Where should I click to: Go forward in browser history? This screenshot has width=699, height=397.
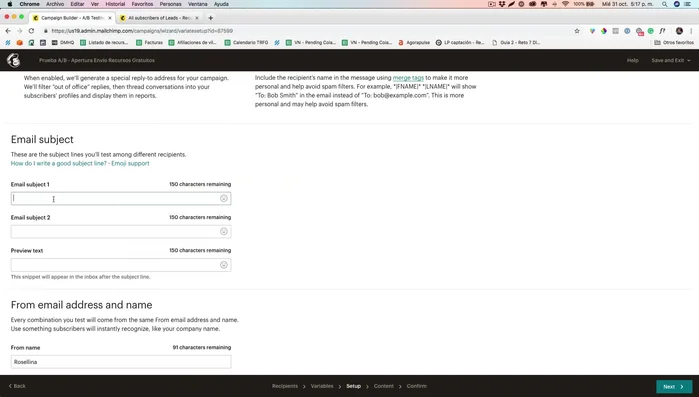pos(20,31)
